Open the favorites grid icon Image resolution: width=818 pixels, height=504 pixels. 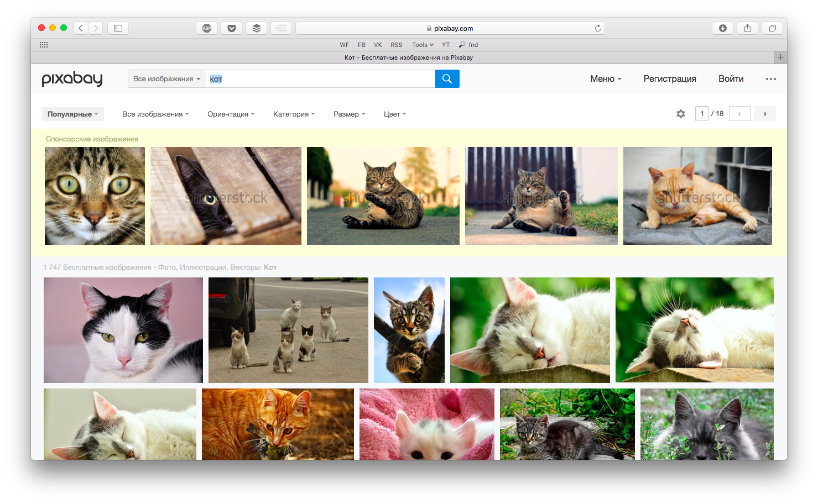tap(44, 45)
